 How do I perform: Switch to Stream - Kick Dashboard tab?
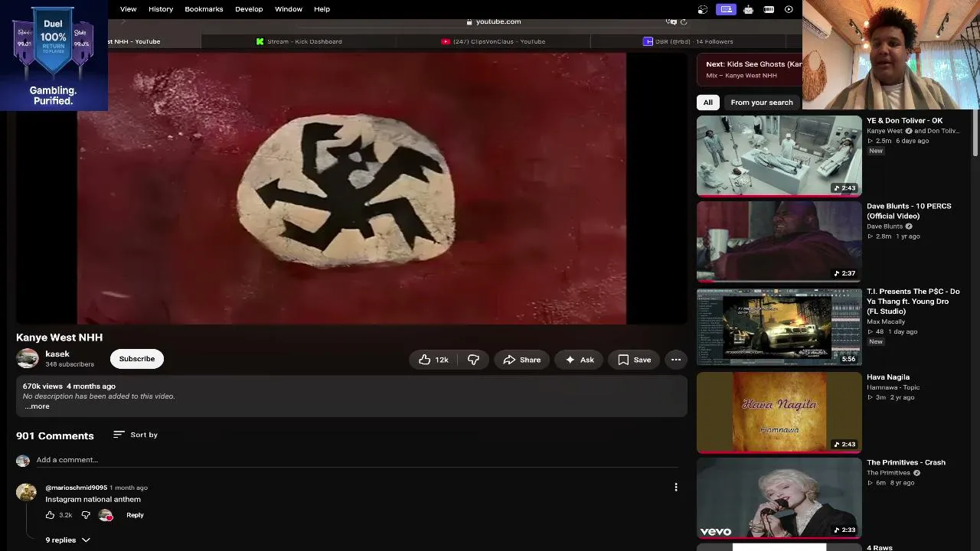(299, 41)
